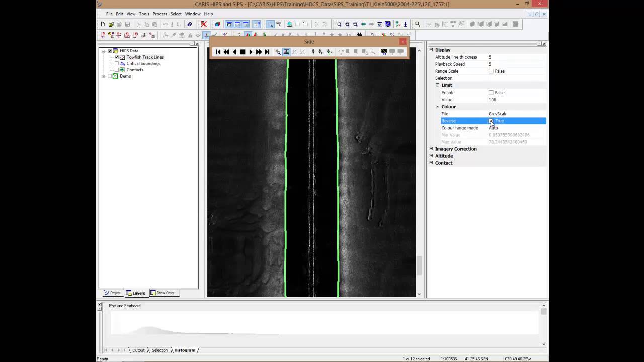Viewport: 644px width, 362px height.
Task: Click the blue monitor display icon
Action: click(x=388, y=24)
